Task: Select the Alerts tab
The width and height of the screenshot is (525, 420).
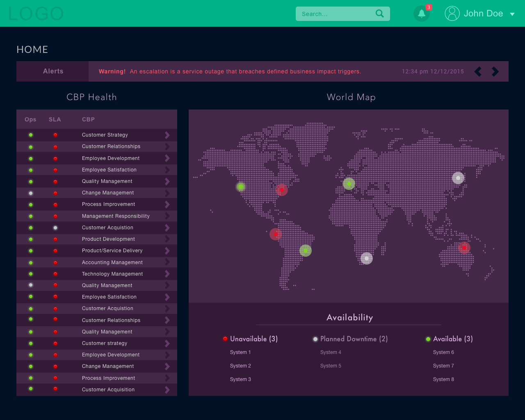Action: (x=53, y=71)
